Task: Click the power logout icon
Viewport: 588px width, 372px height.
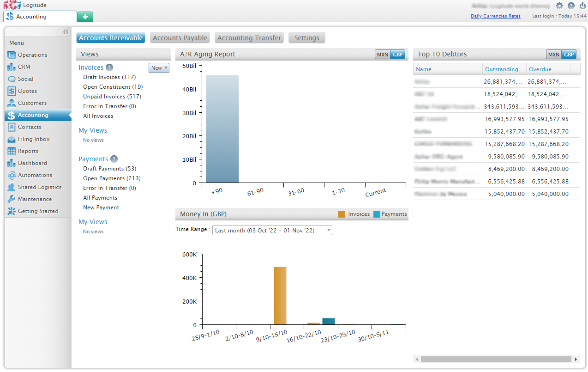Action: point(582,6)
